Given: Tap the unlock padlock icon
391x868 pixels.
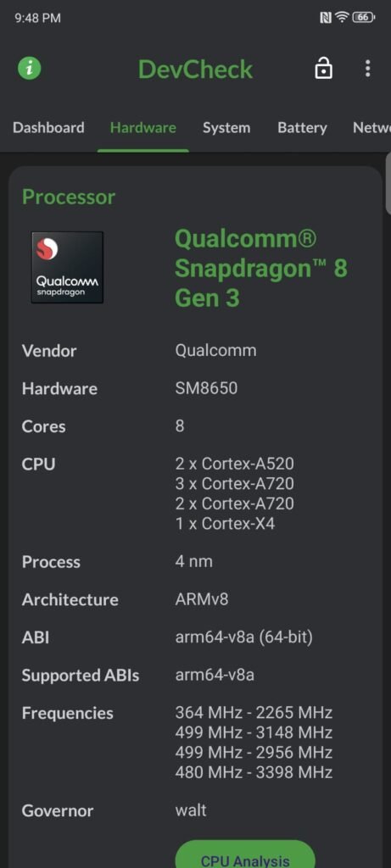Looking at the screenshot, I should coord(323,69).
